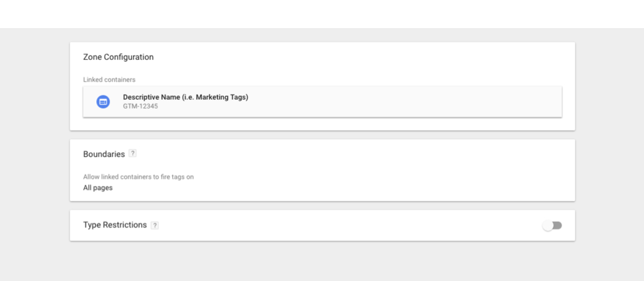Click the blue linked container icon
Image resolution: width=644 pixels, height=281 pixels.
(x=103, y=102)
